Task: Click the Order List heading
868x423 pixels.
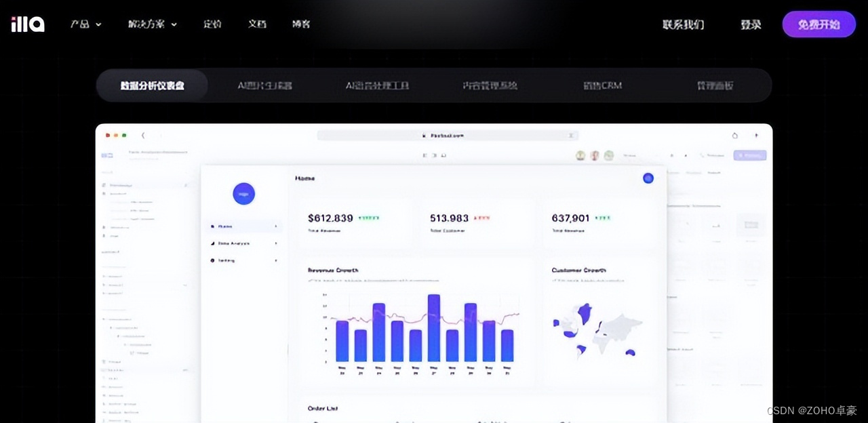Action: tap(323, 409)
